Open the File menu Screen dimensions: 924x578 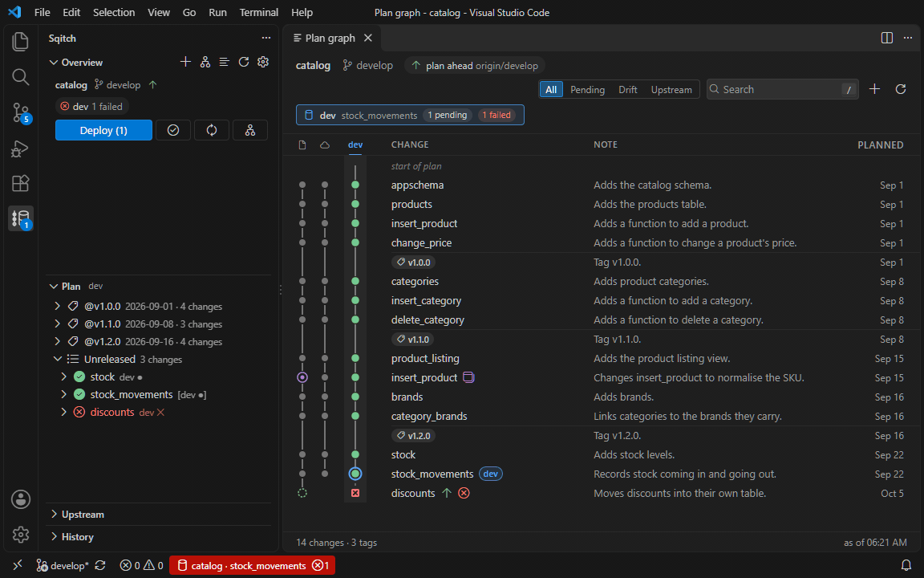pos(43,12)
